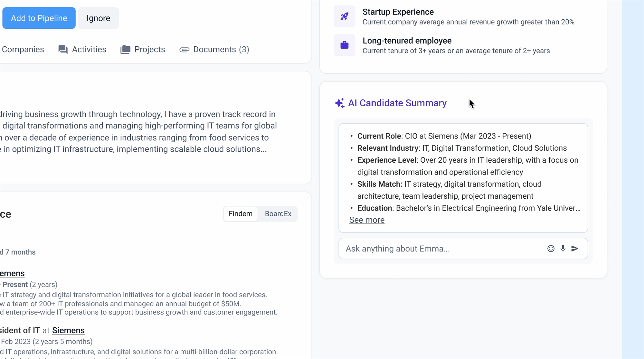The height and width of the screenshot is (359, 644).
Task: Click the Ignore button
Action: [x=98, y=18]
